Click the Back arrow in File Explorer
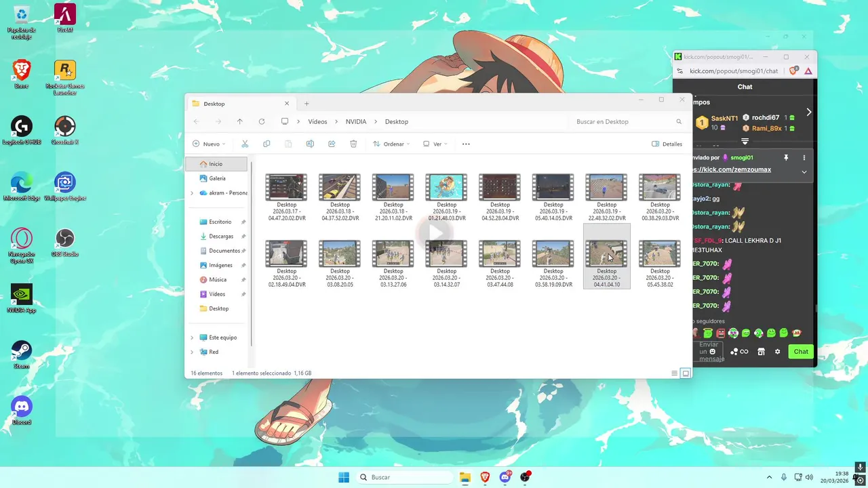This screenshot has height=488, width=868. [x=196, y=121]
